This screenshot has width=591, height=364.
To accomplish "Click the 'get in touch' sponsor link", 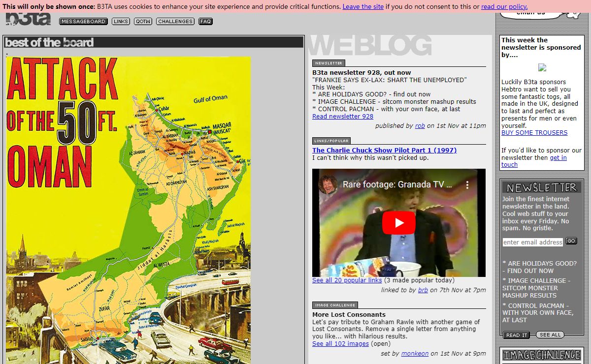I will tap(534, 161).
